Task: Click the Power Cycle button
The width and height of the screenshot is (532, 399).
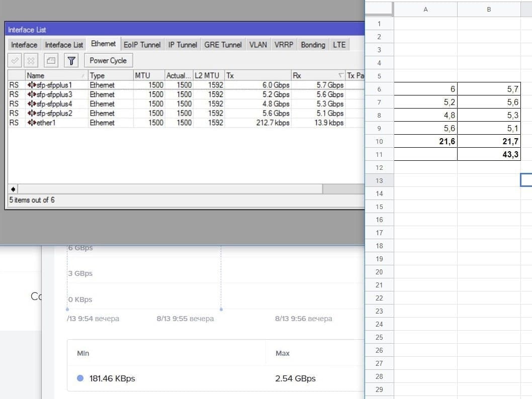Action: [108, 61]
